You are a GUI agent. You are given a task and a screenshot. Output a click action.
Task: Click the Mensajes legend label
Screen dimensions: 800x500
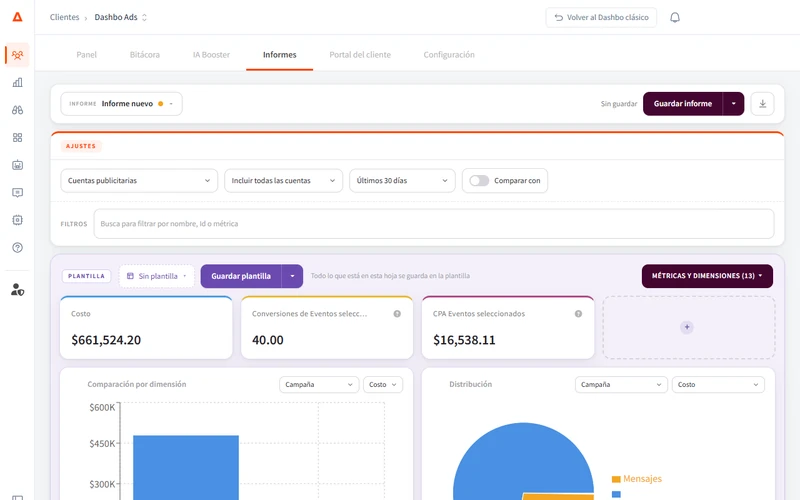(x=642, y=479)
